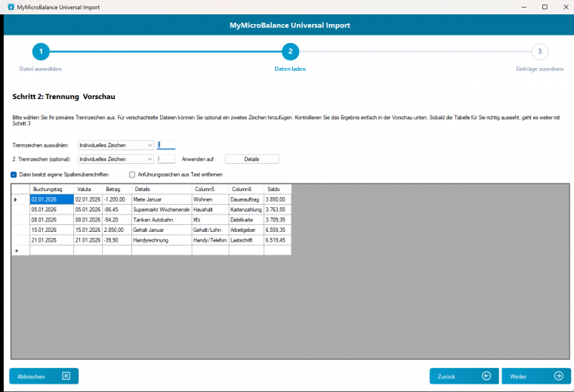Click the Betrag column header

[117, 190]
